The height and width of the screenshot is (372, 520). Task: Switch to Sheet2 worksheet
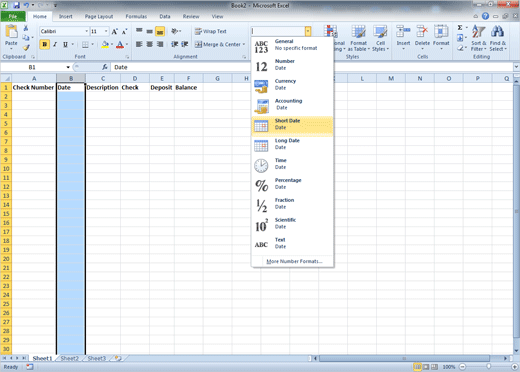tap(69, 358)
